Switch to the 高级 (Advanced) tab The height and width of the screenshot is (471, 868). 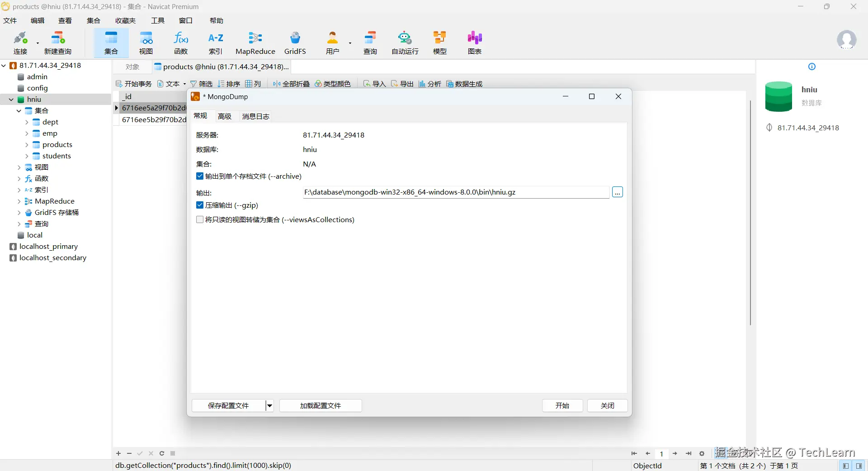[225, 117]
